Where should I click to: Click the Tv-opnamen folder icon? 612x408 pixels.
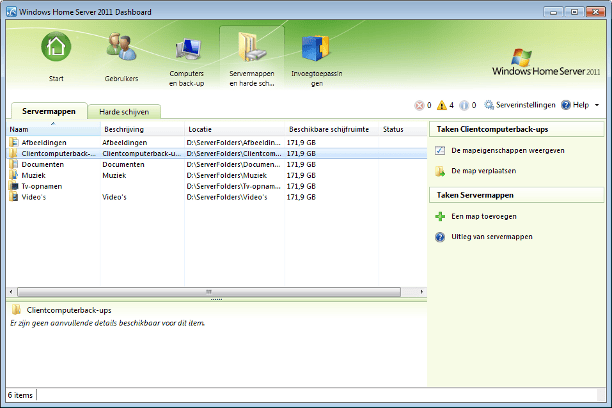click(14, 186)
